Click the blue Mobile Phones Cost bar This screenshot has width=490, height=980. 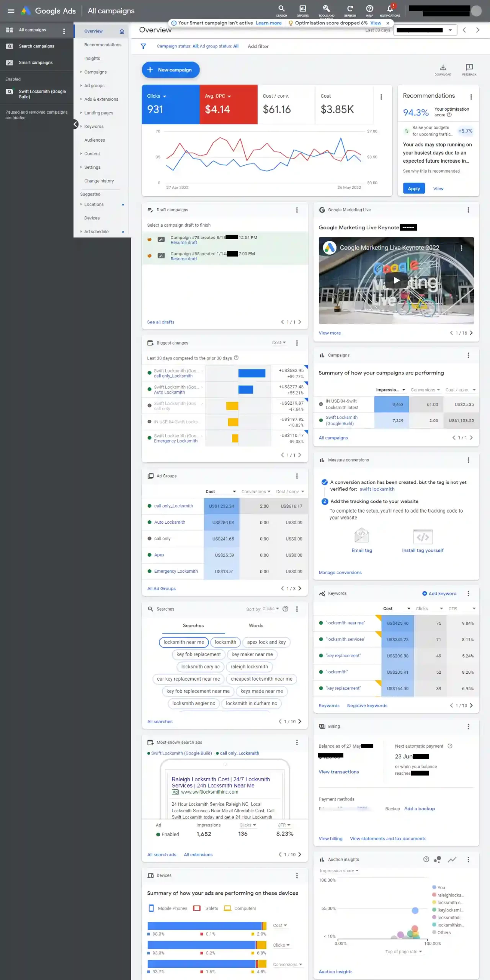(204, 926)
